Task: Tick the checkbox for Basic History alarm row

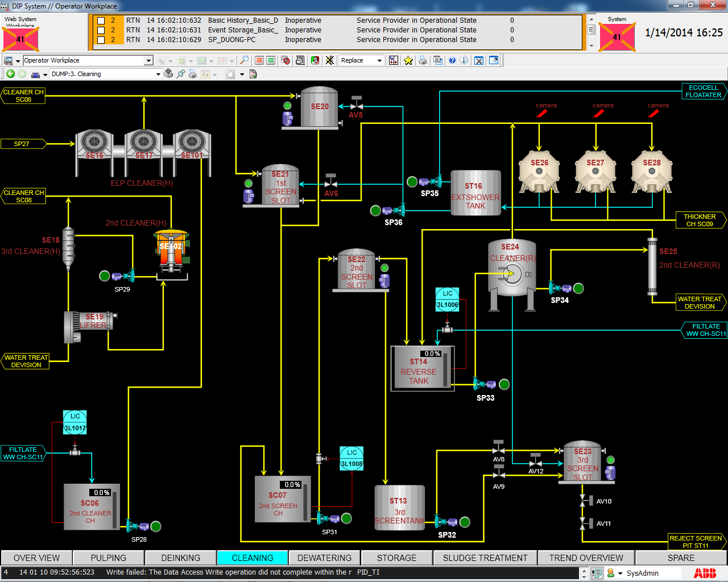Action: pos(101,20)
